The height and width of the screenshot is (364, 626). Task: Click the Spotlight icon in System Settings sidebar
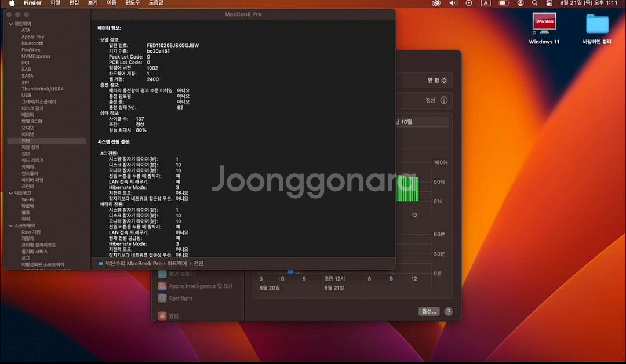click(162, 298)
